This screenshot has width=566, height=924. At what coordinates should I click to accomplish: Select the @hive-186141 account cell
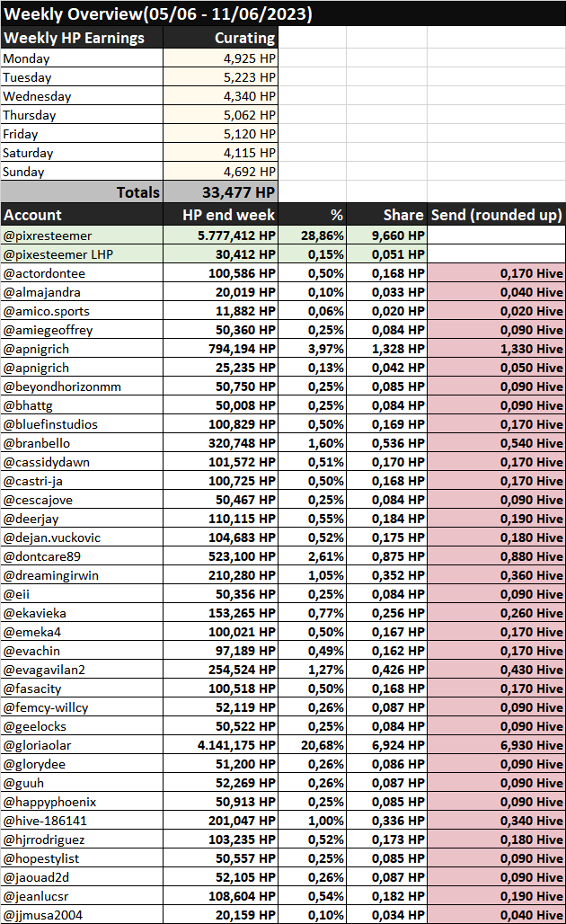[82, 821]
